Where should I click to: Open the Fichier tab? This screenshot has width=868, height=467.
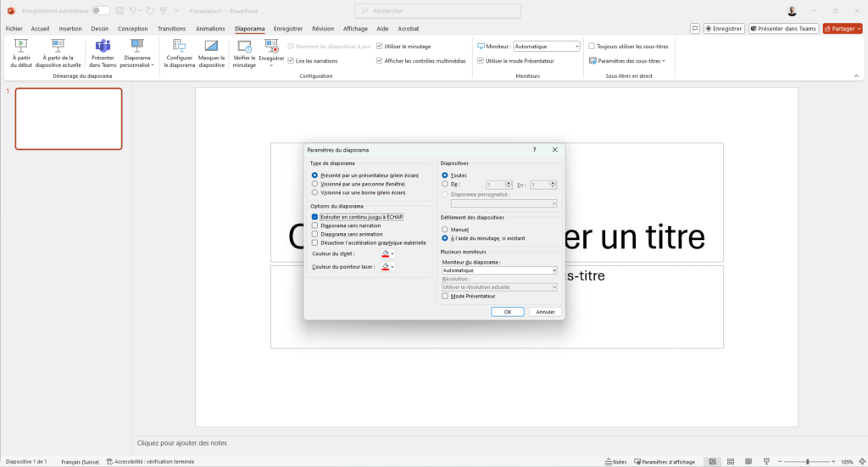pyautogui.click(x=14, y=29)
